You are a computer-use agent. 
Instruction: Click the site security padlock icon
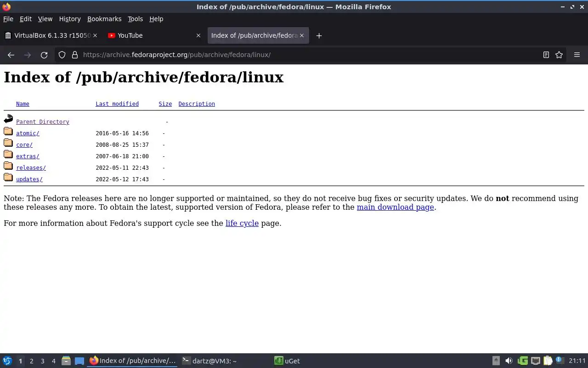[75, 55]
